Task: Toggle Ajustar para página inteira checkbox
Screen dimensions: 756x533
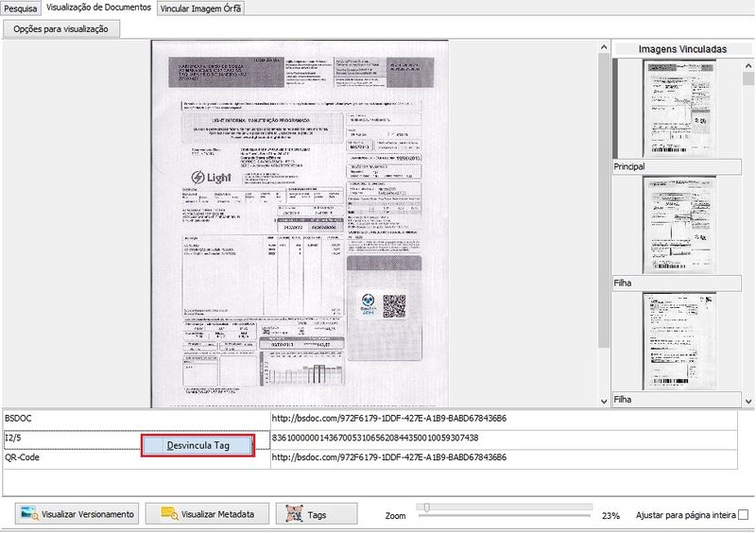Action: coord(743,515)
